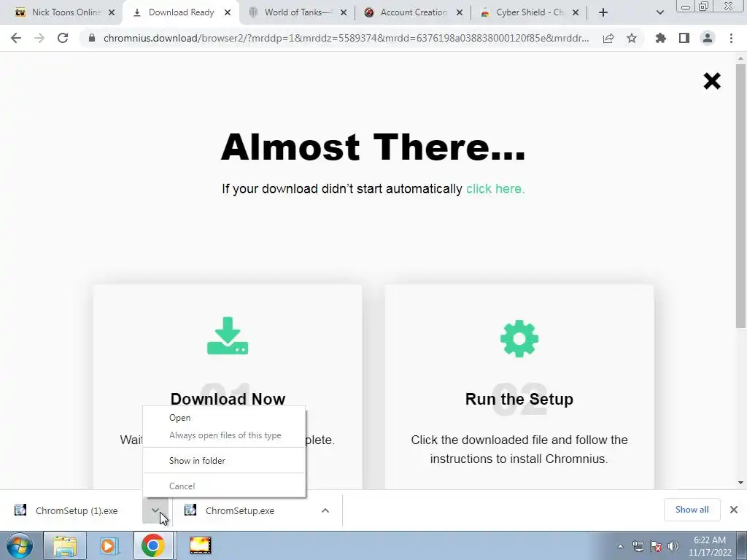
Task: Open Chrome three-dot menu
Action: 731,38
